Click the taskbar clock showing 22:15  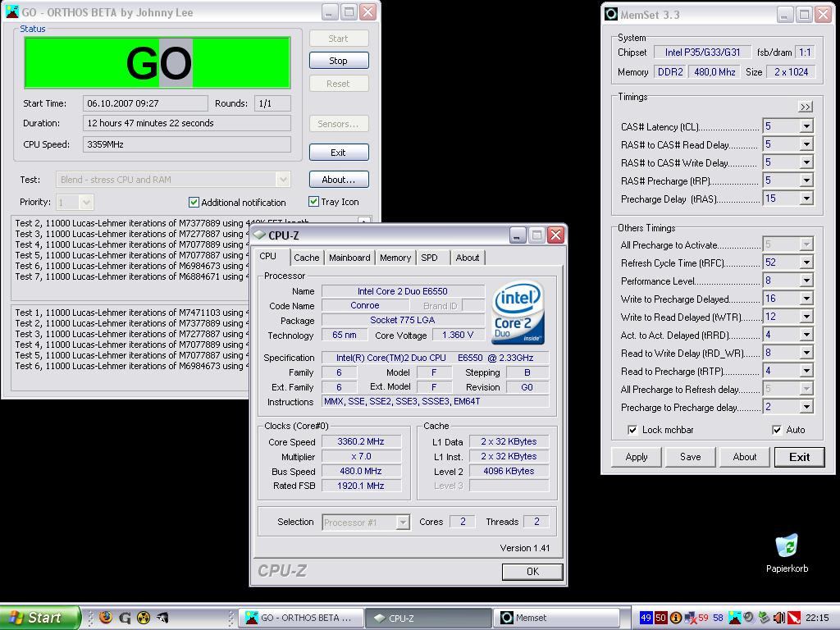point(817,618)
